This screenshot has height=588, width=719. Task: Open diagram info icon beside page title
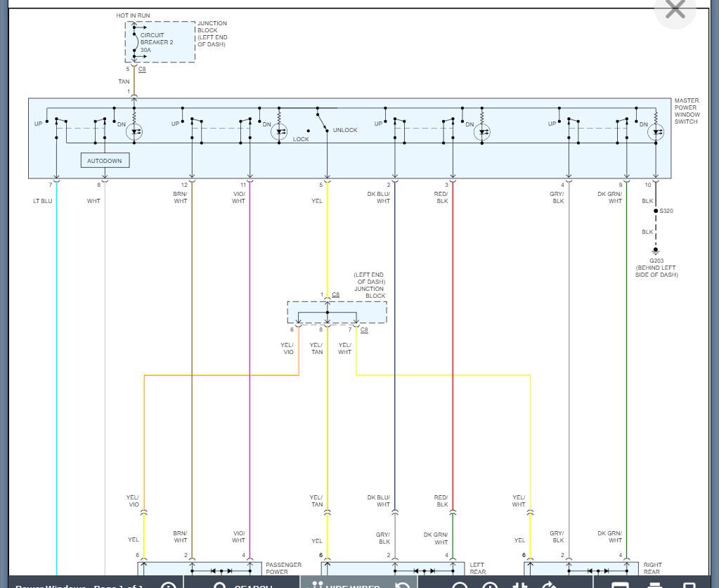[x=168, y=584]
